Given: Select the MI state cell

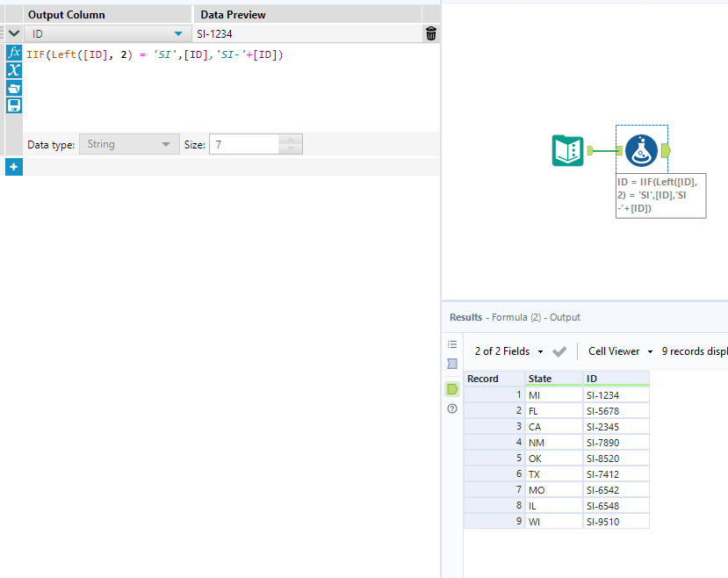Looking at the screenshot, I should (x=554, y=395).
